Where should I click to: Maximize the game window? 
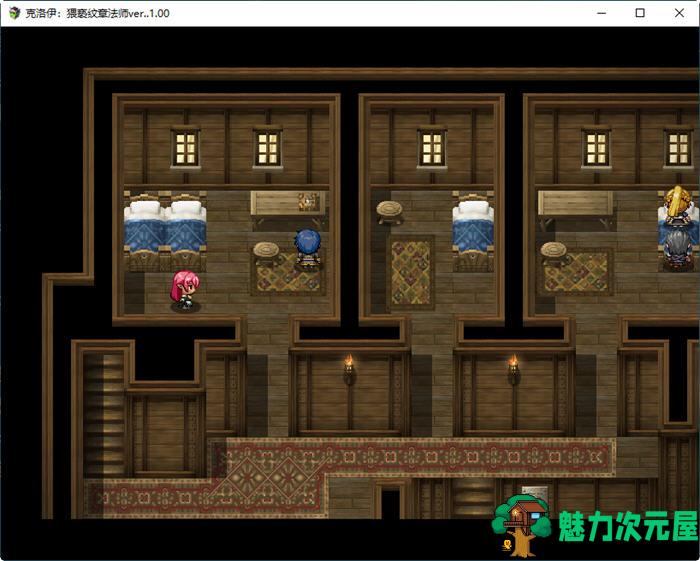click(640, 13)
